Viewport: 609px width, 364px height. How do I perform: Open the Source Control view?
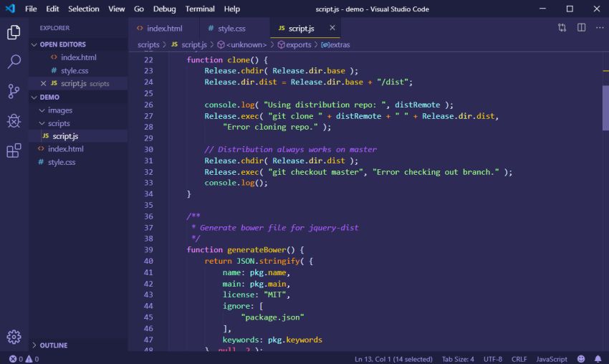[14, 91]
